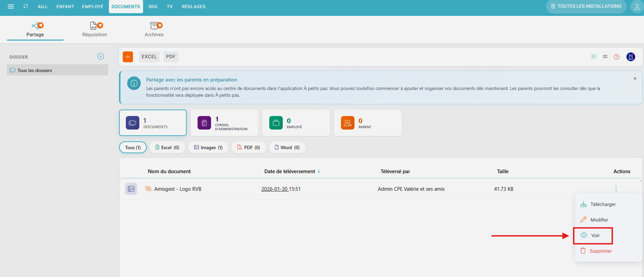Click the orange add document button

click(x=128, y=57)
